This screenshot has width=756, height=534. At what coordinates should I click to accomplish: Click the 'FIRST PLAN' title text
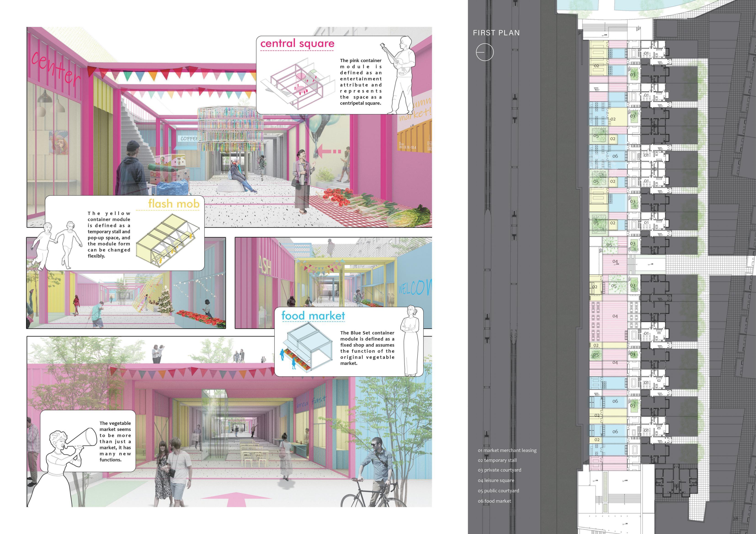(x=496, y=33)
